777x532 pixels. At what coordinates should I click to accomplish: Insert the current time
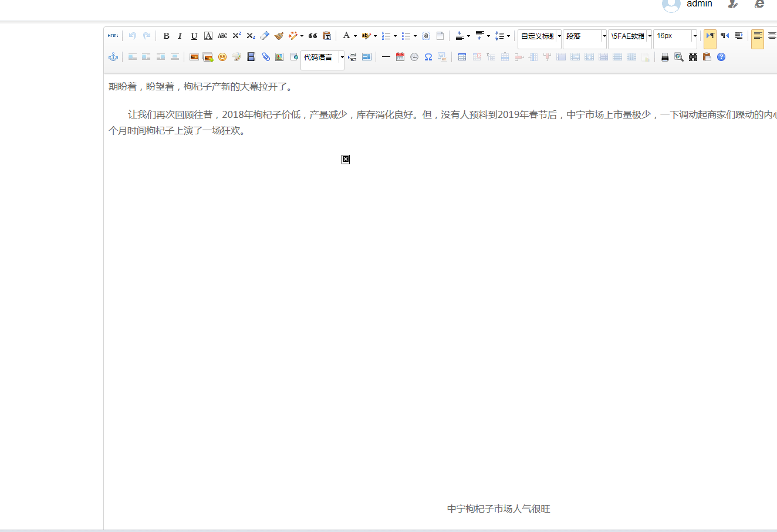click(x=414, y=57)
